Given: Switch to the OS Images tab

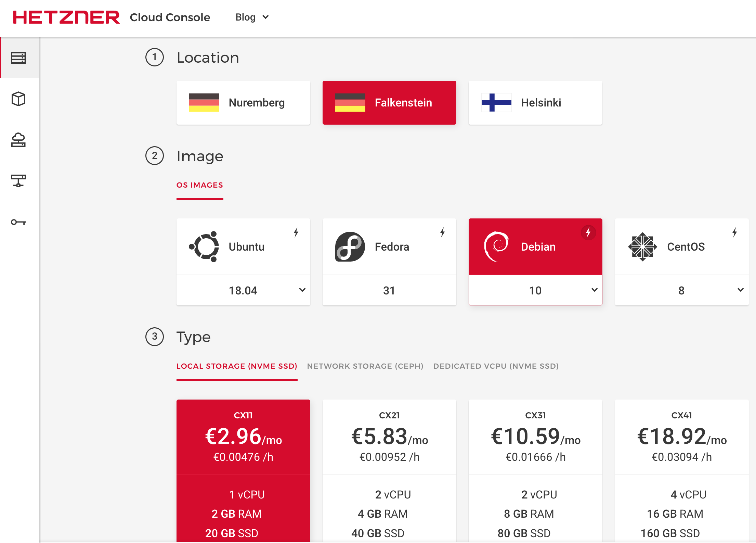Looking at the screenshot, I should [x=200, y=185].
